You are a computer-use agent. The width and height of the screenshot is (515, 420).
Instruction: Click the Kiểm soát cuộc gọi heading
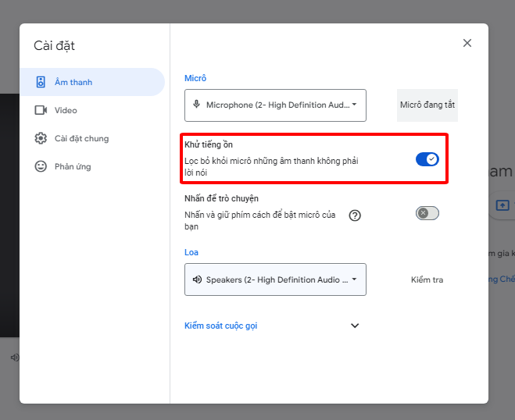pos(220,326)
